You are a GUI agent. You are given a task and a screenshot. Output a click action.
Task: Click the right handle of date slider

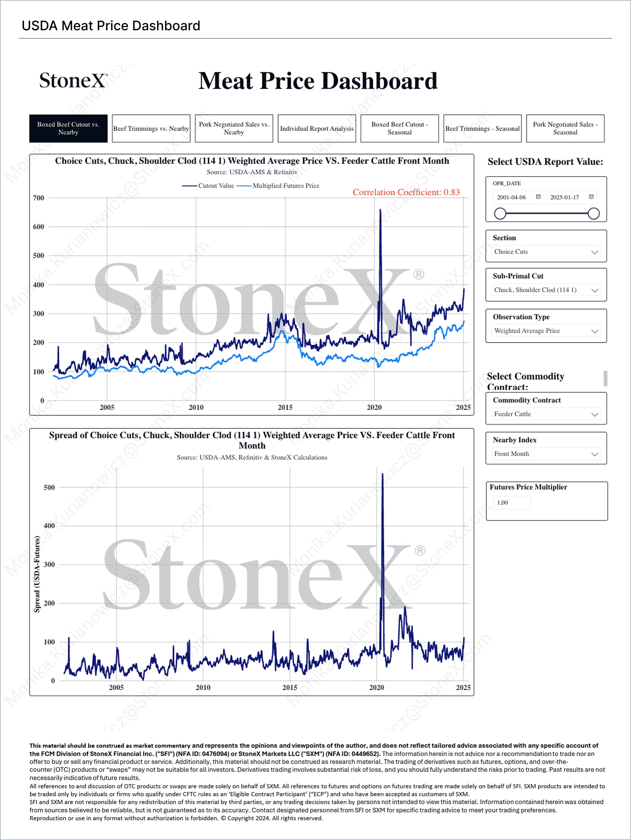[x=594, y=213]
